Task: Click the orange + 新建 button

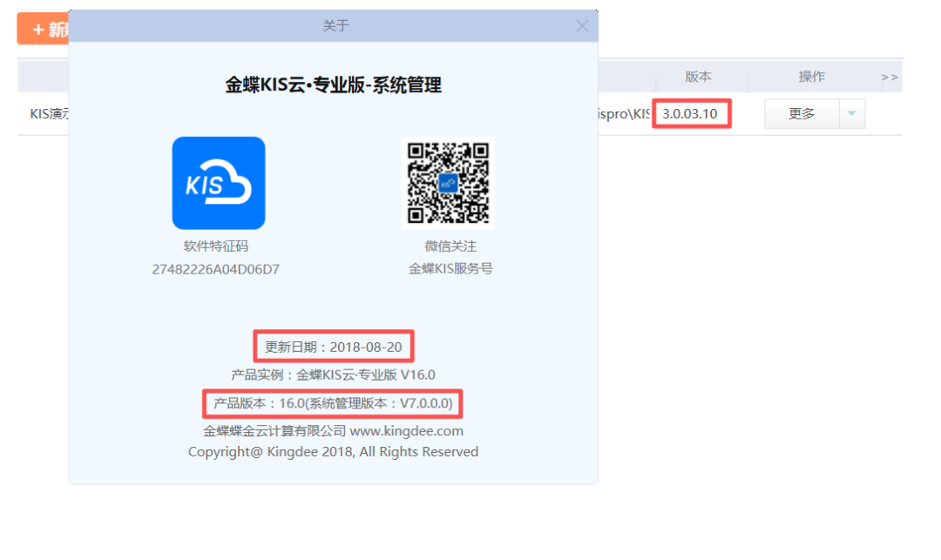Action: [44, 30]
